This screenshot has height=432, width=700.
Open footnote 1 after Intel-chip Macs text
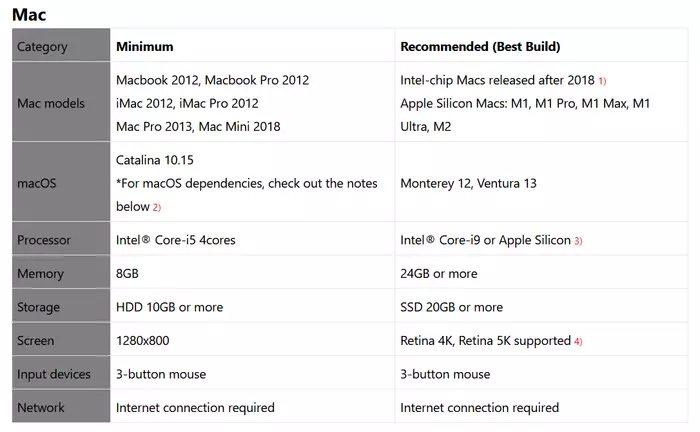603,81
